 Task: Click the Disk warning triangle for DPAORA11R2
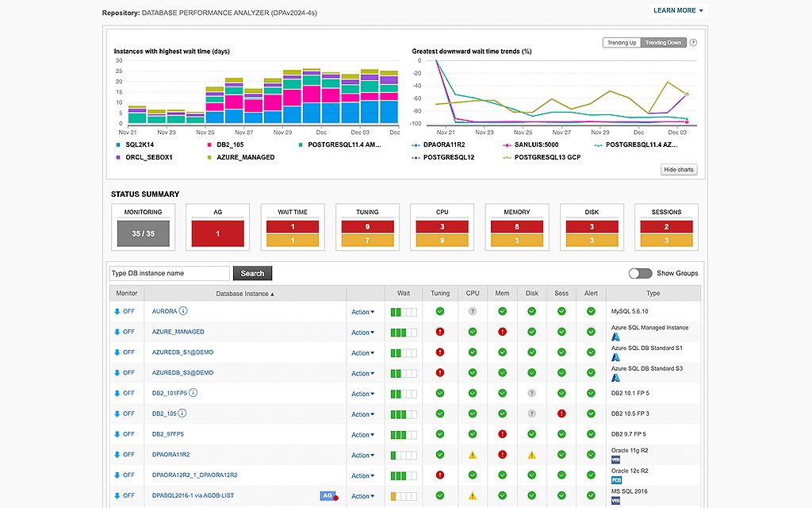532,455
